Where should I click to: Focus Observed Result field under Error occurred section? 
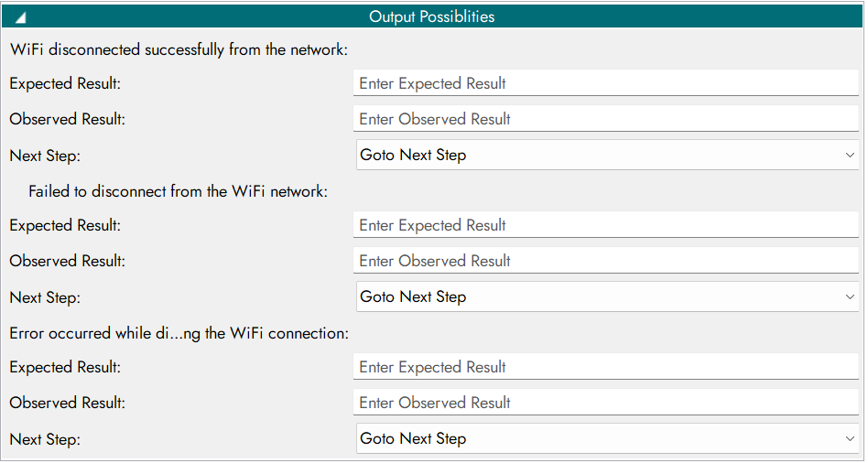click(606, 403)
